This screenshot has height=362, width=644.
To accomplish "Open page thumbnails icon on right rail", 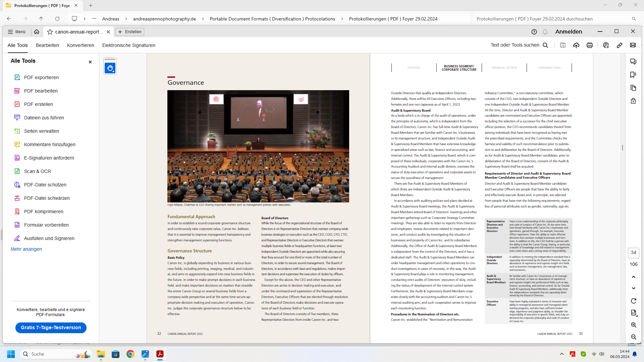I will [x=633, y=88].
